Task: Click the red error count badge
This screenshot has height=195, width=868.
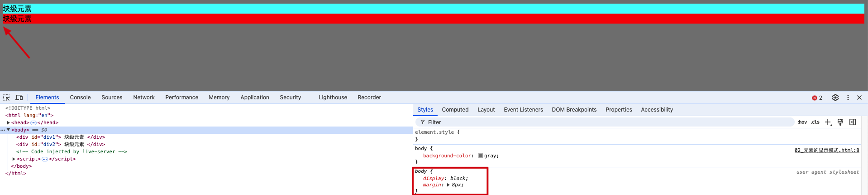Action: (817, 97)
